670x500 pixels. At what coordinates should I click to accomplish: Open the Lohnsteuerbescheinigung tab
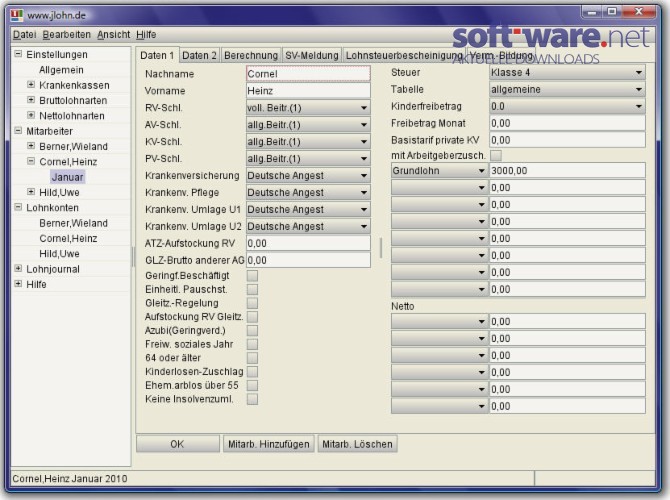404,55
